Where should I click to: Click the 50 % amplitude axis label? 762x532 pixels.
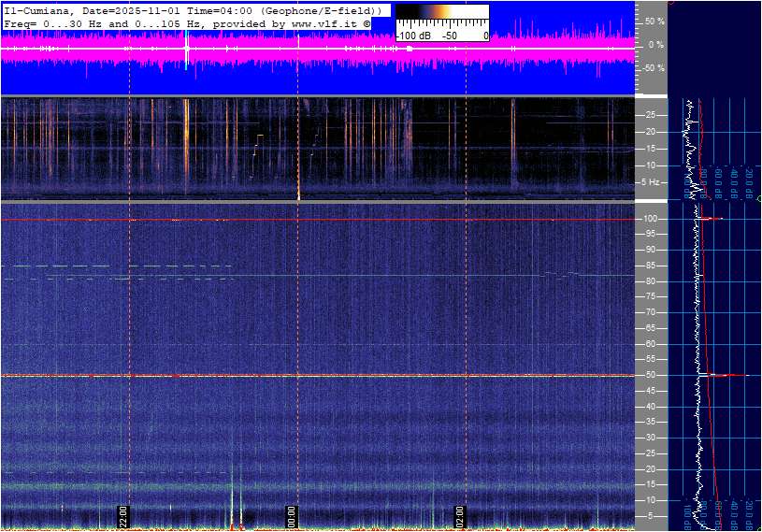pyautogui.click(x=654, y=21)
